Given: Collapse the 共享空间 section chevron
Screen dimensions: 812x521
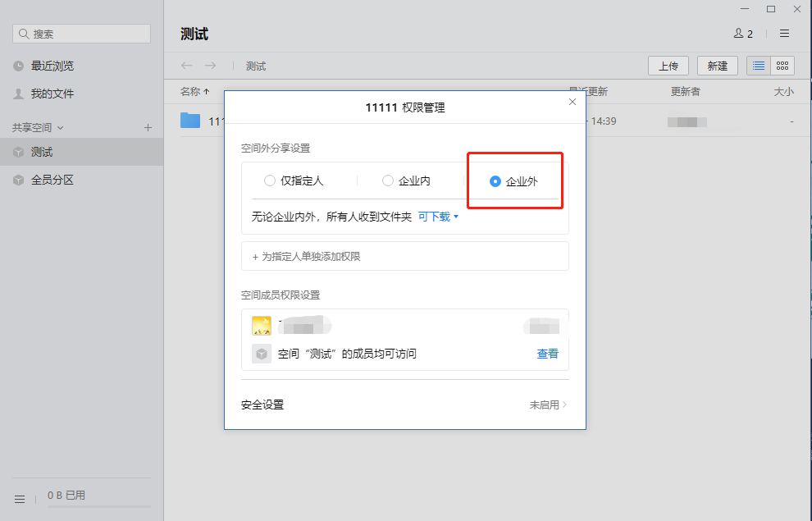Looking at the screenshot, I should [60, 127].
